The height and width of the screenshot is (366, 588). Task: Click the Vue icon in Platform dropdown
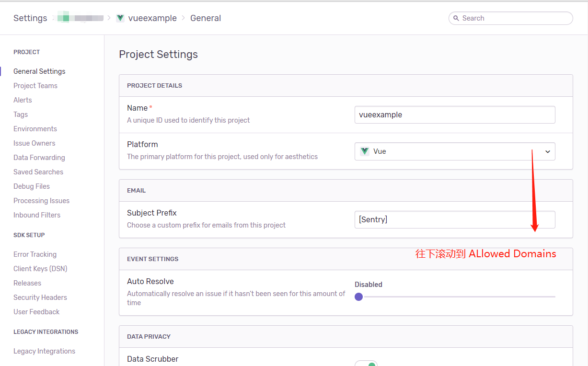click(365, 151)
